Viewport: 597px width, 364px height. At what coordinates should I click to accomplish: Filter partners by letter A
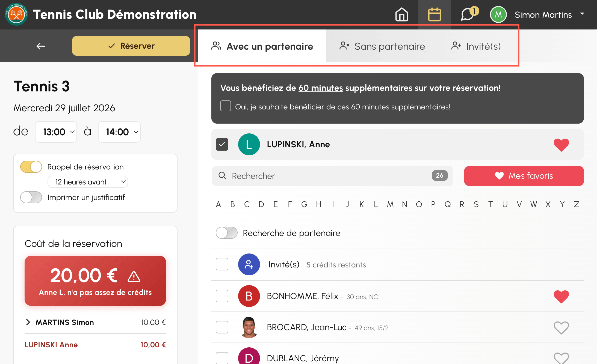[x=218, y=204]
